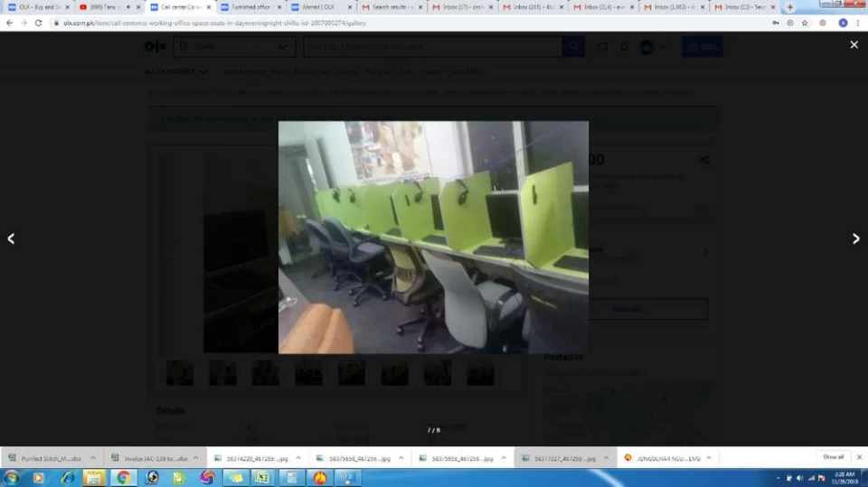Expand options for 58374220_467259 jpg download

click(298, 458)
